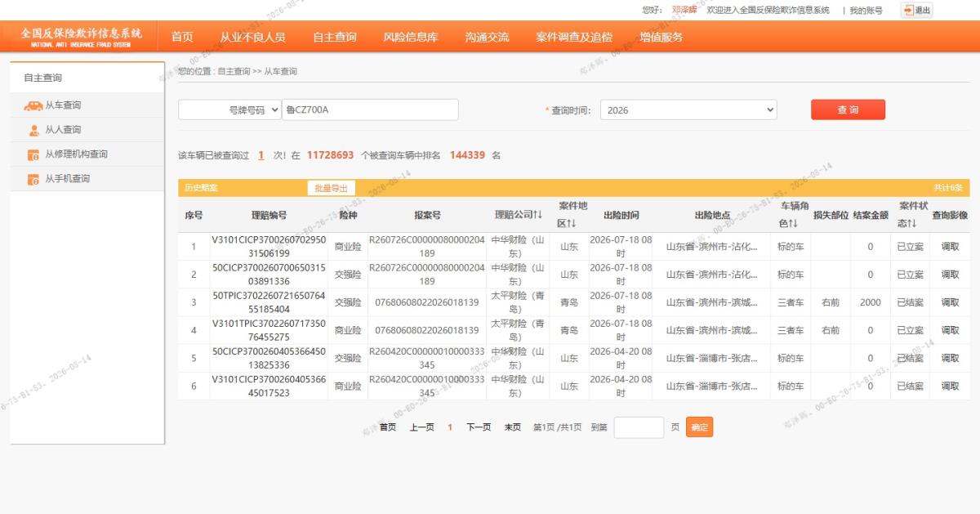Click the user name 邓泽辉 link
Image resolution: width=980 pixels, height=514 pixels.
tap(684, 10)
